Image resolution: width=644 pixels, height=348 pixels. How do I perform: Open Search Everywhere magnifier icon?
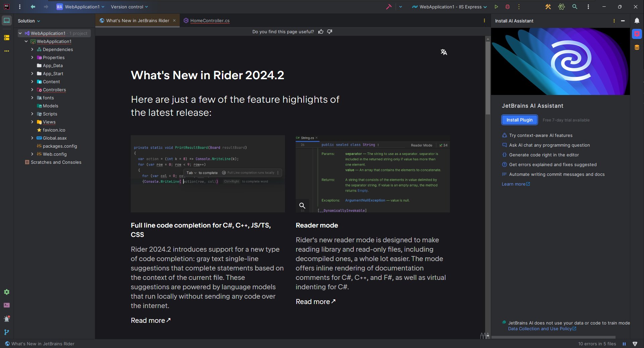pos(575,7)
